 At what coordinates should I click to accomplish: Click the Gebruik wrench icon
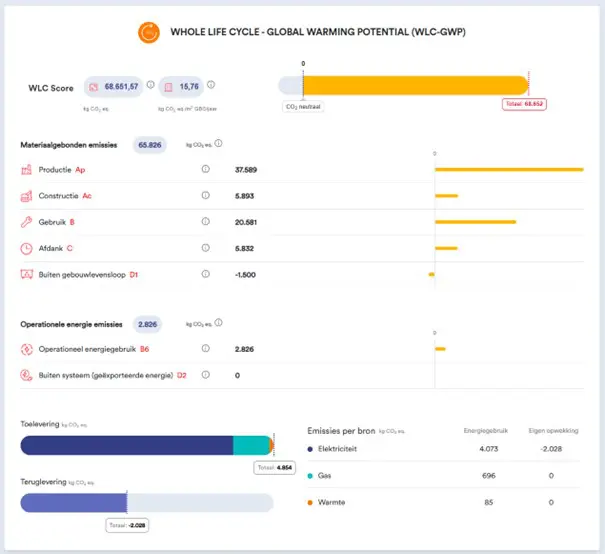27,222
